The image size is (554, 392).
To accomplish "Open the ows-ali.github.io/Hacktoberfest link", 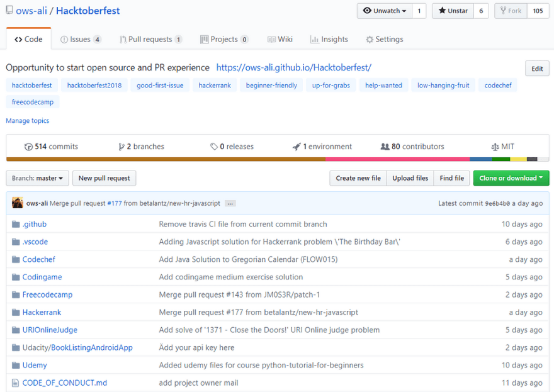I will tap(293, 67).
